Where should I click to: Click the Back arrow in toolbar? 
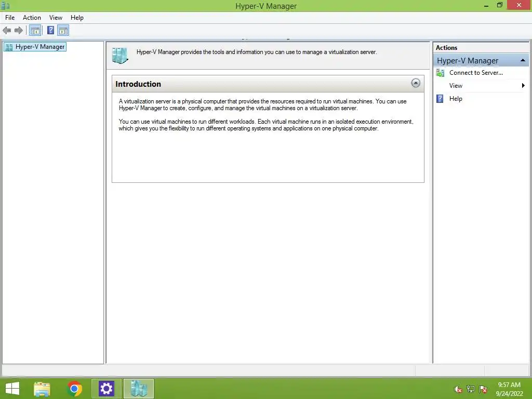(7, 31)
